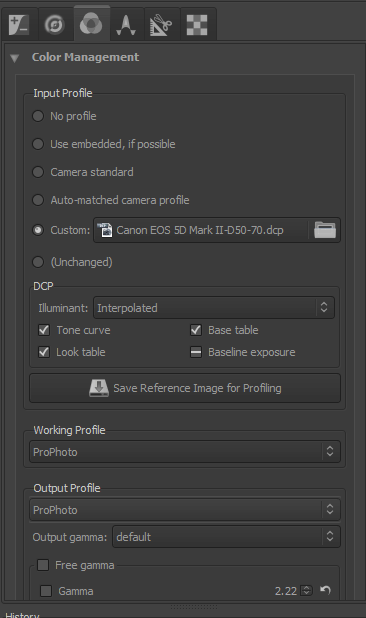
Task: Select the No profile radio button
Action: 38,116
